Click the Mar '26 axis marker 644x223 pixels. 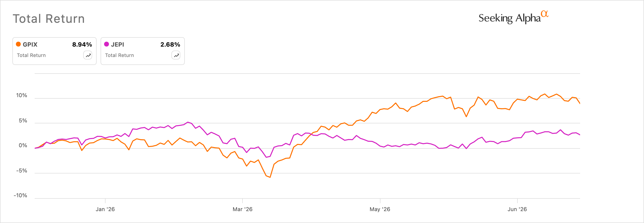click(x=242, y=209)
